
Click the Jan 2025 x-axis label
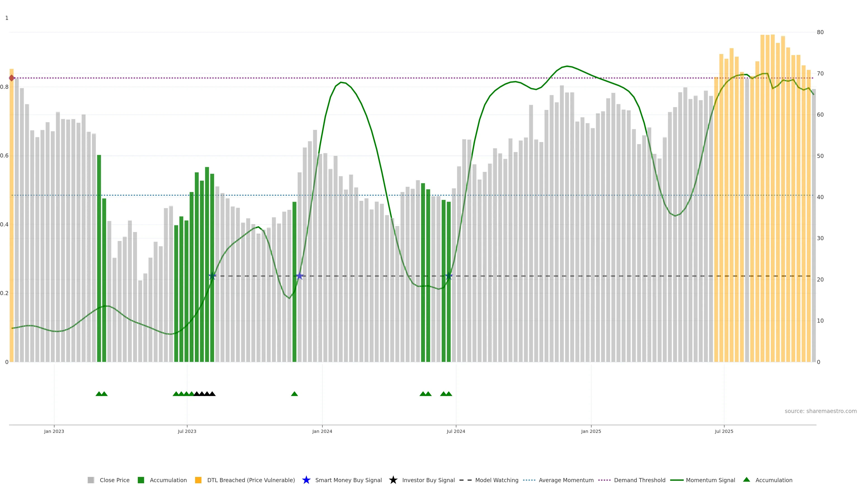coord(591,432)
